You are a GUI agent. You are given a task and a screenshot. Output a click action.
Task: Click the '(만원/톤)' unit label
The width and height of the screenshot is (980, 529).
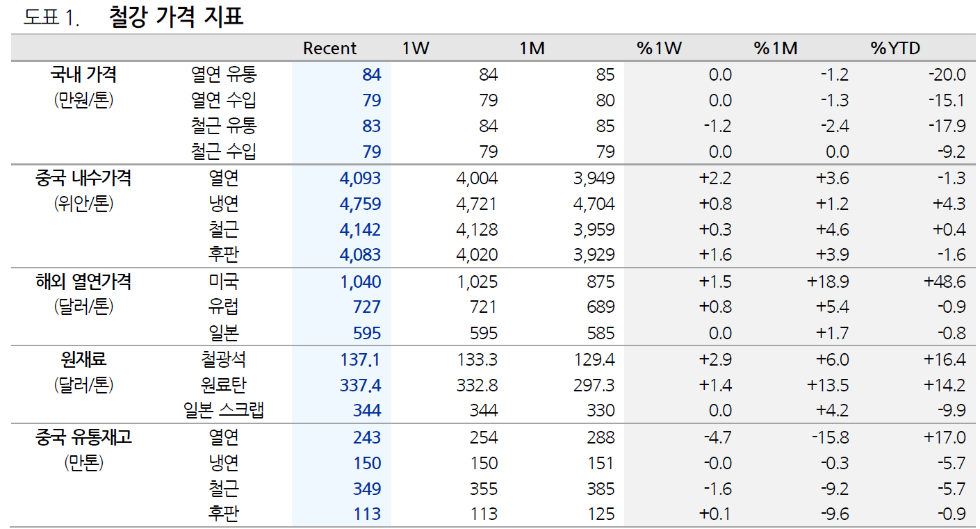click(x=83, y=100)
